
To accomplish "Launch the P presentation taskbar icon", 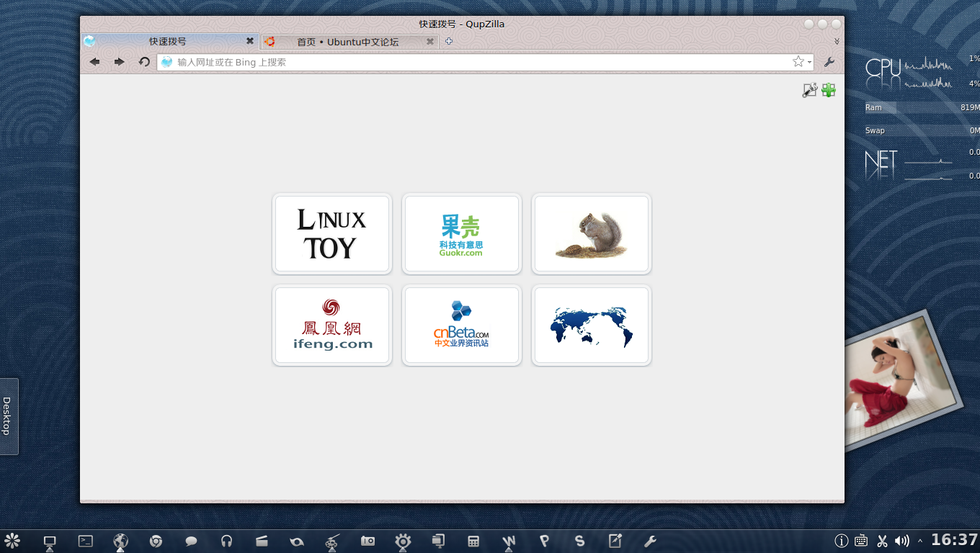I will [x=544, y=541].
